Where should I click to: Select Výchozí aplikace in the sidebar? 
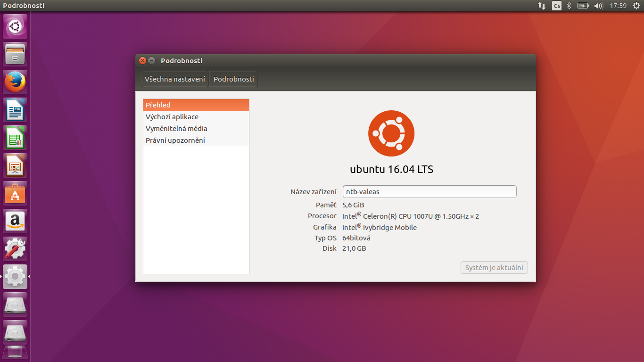(196, 117)
